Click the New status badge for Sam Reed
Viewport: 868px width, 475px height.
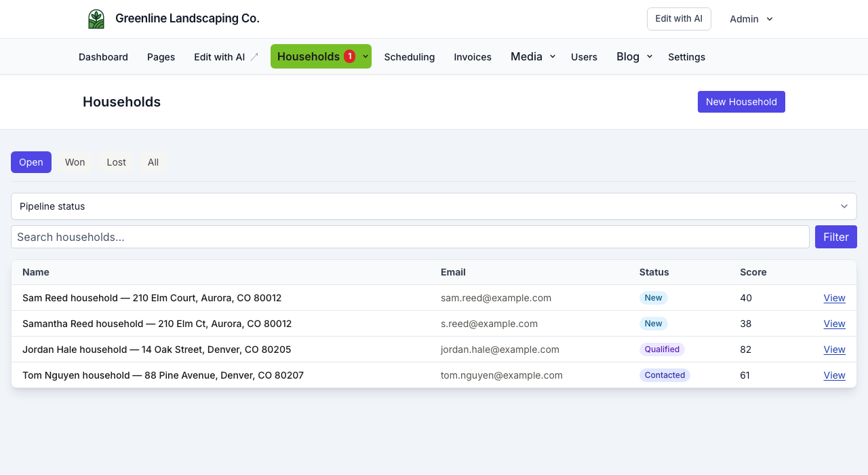tap(654, 298)
